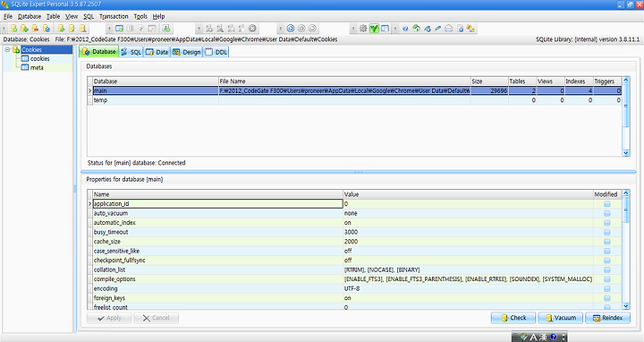Click the Apply button
Viewport: 644px width, 342px height.
pos(109,318)
